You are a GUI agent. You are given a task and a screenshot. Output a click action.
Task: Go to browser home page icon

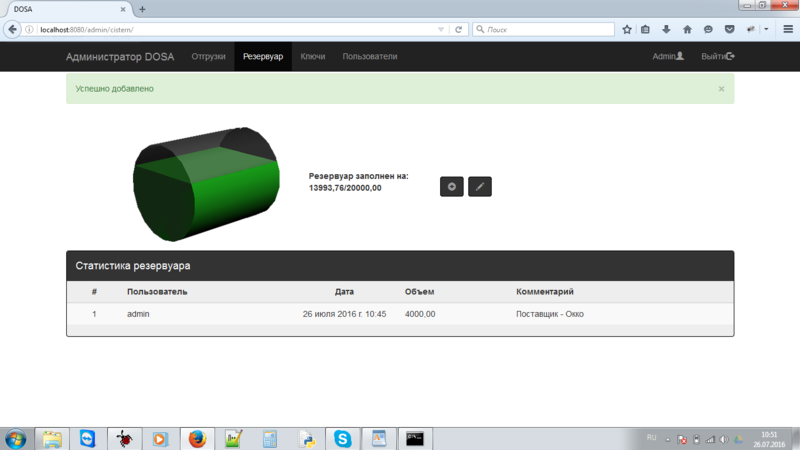(x=687, y=29)
